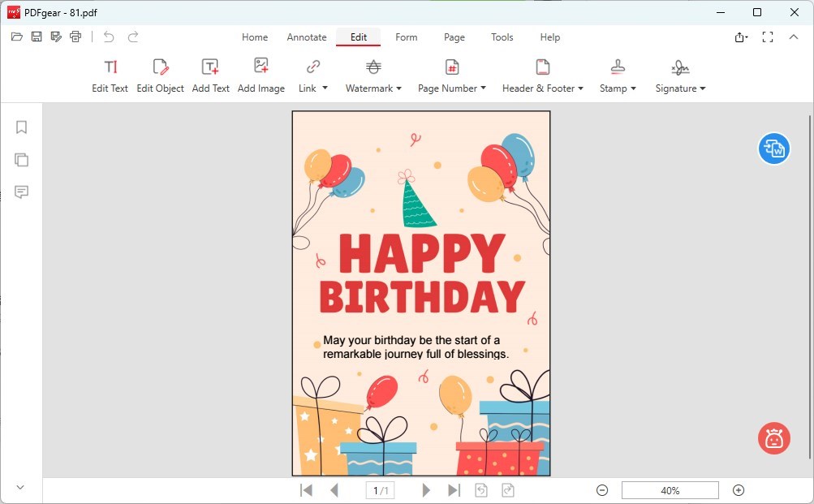Zoom in using the plus control
Screen dimensions: 814x504
tap(739, 490)
